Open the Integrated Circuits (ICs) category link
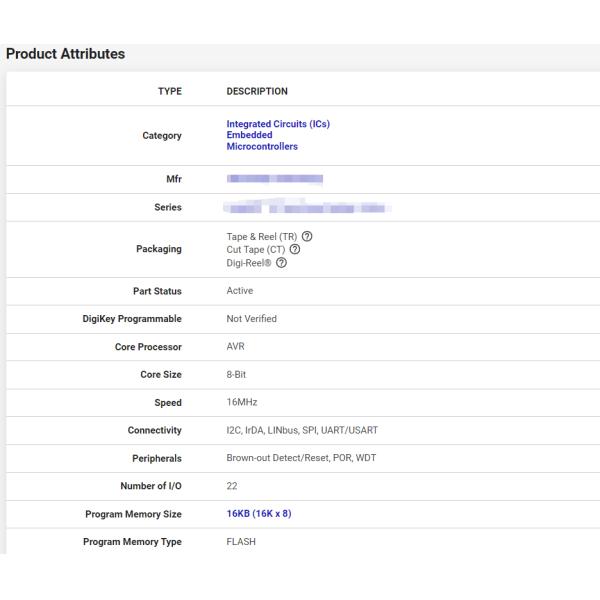The height and width of the screenshot is (600, 600). click(278, 124)
